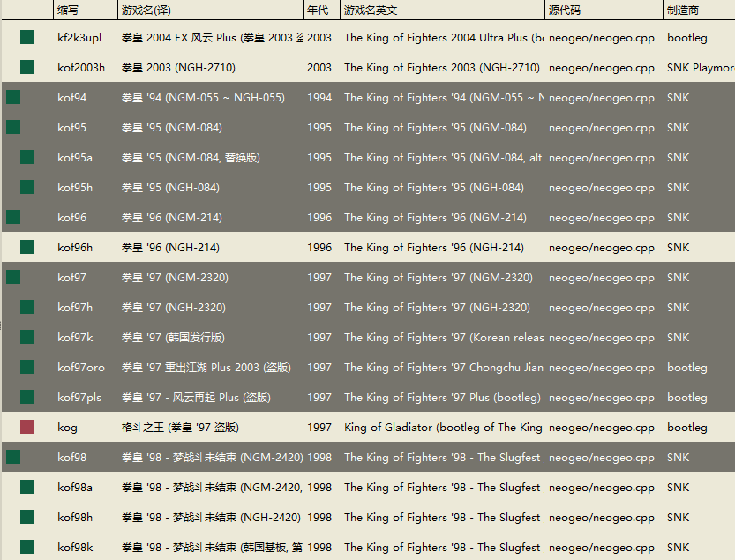The height and width of the screenshot is (560, 735).
Task: Click The King of Fighters '94 English title
Action: click(444, 98)
